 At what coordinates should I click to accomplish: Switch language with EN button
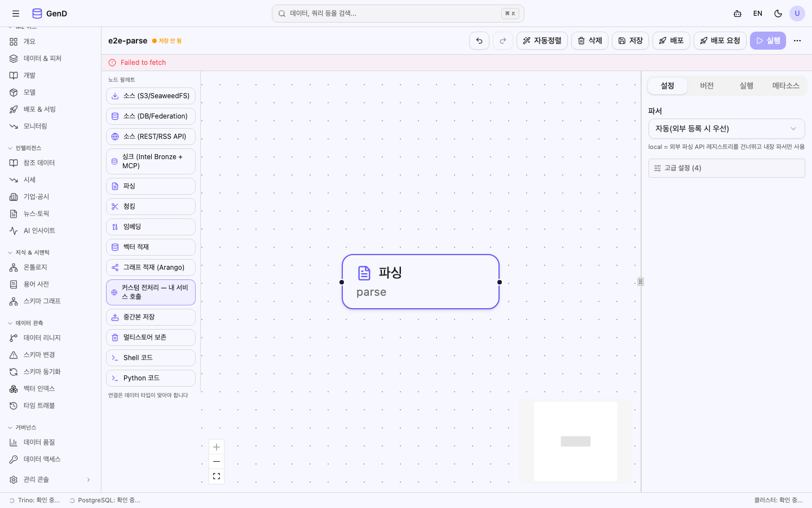coord(758,14)
